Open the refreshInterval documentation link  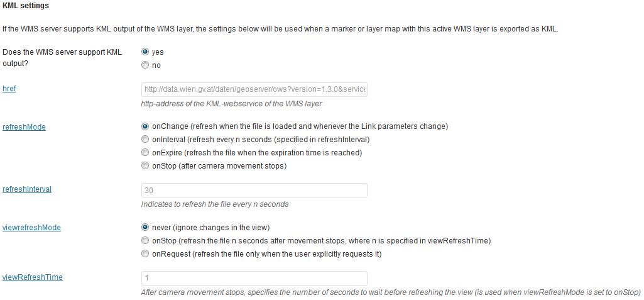(27, 189)
